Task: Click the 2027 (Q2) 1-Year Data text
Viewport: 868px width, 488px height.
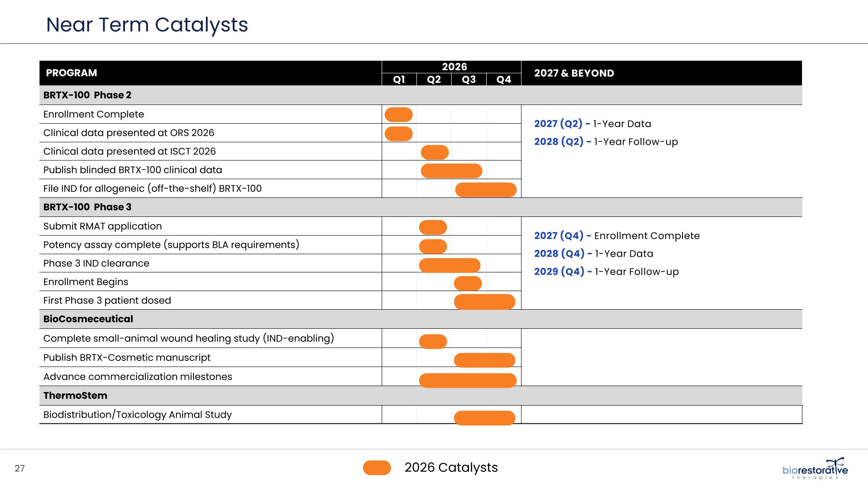Action: 592,124
